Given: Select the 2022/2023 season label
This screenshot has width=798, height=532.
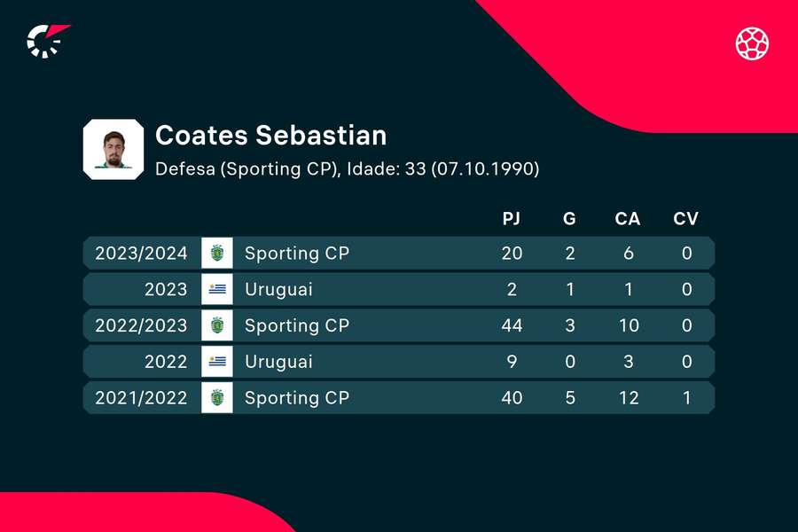Looking at the screenshot, I should [x=141, y=325].
